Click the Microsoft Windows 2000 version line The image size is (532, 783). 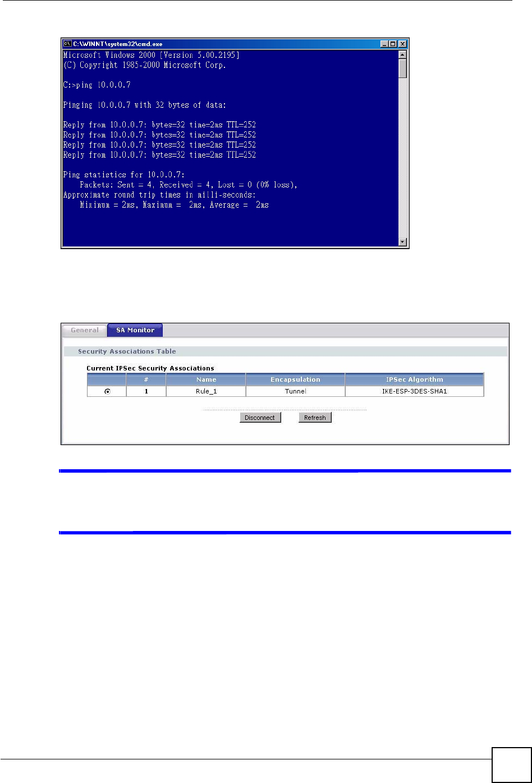pyautogui.click(x=152, y=55)
